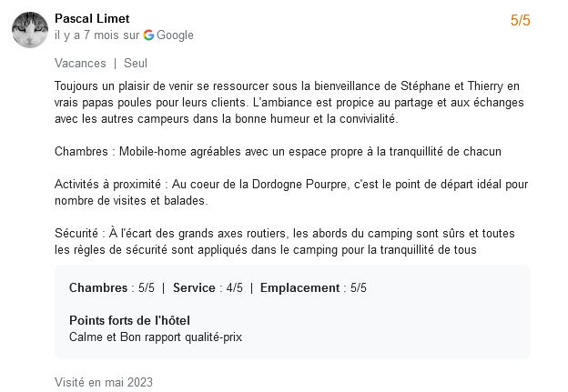
Task: Click the 'Activités à proximité' paragraph
Action: pos(291,192)
